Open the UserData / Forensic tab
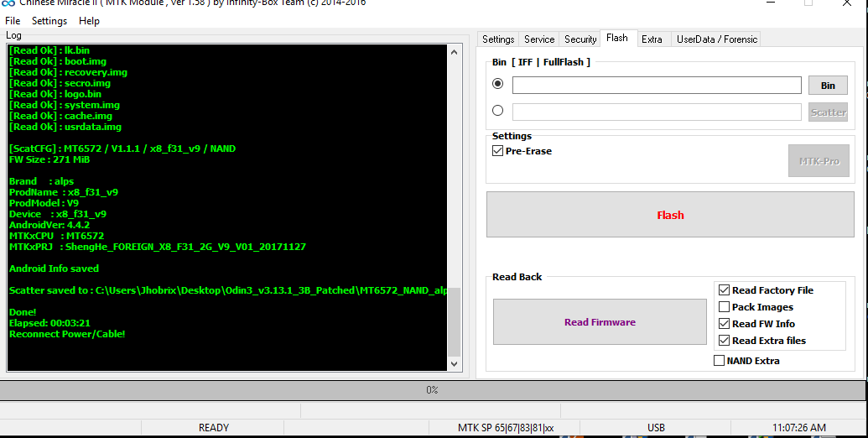 [x=717, y=39]
